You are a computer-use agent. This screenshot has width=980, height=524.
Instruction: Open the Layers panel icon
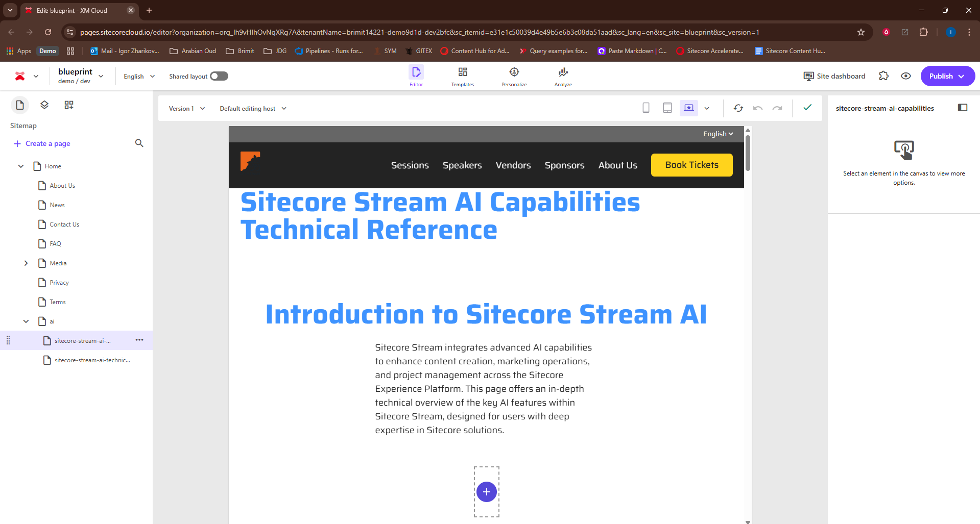tap(44, 105)
